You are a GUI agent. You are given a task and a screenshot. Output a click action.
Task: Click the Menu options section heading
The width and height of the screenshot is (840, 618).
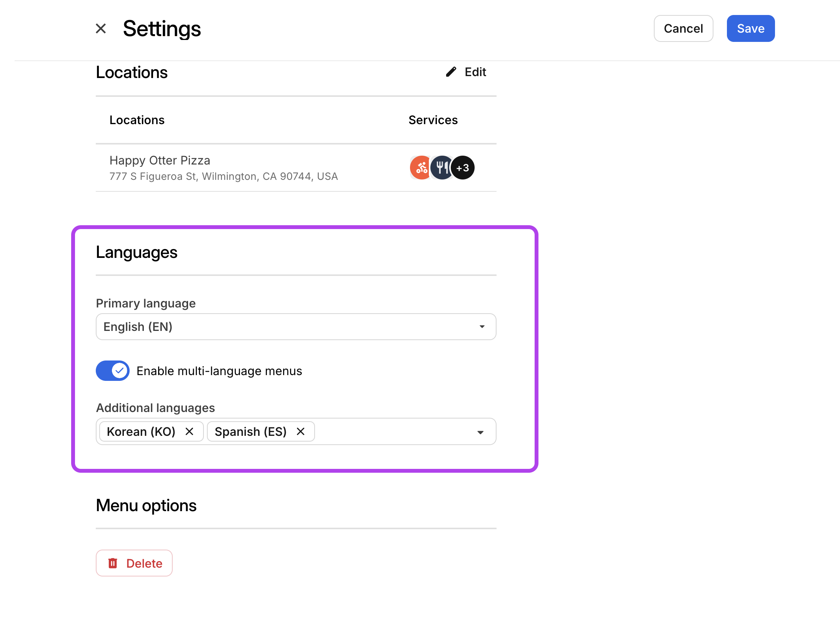point(146,505)
